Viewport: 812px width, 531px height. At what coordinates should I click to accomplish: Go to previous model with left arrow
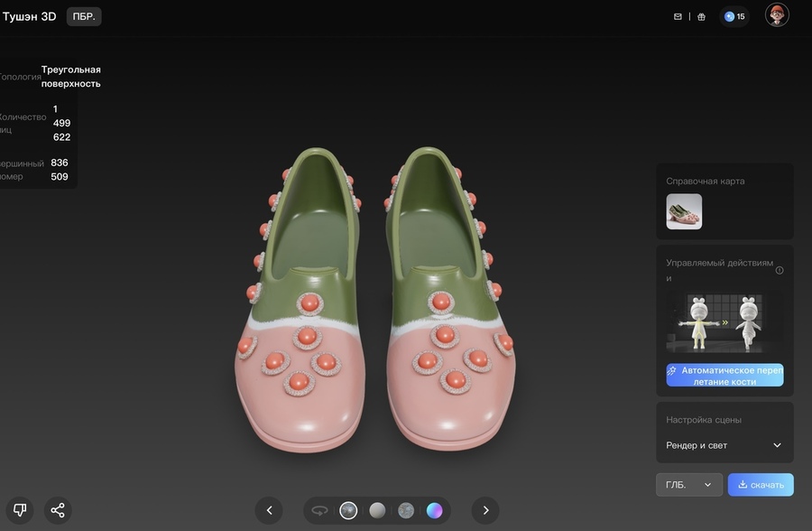coord(269,510)
